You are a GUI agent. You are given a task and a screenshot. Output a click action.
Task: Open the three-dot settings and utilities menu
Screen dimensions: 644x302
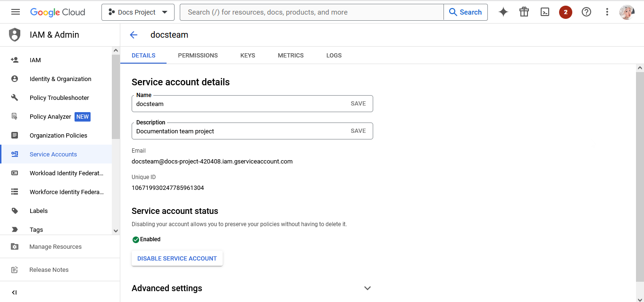pos(607,12)
